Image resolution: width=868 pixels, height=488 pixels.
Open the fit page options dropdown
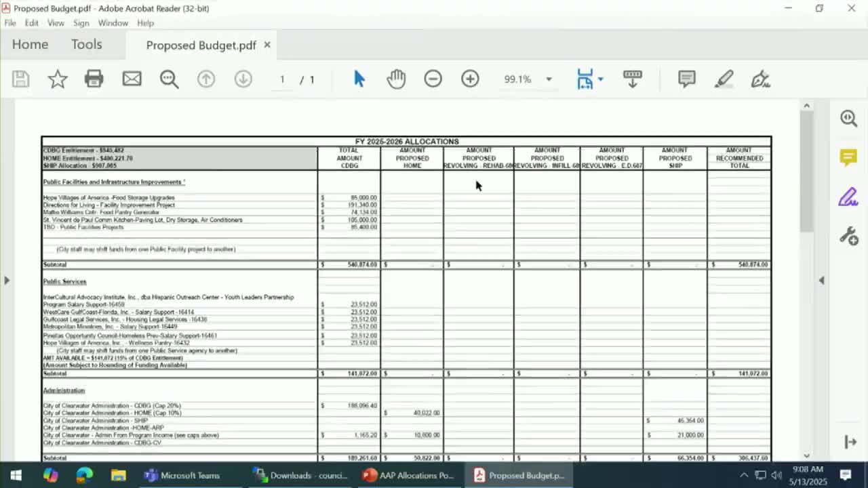[600, 79]
